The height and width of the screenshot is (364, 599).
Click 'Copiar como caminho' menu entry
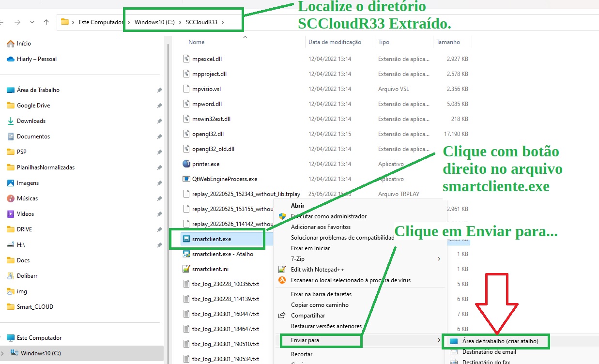click(320, 305)
